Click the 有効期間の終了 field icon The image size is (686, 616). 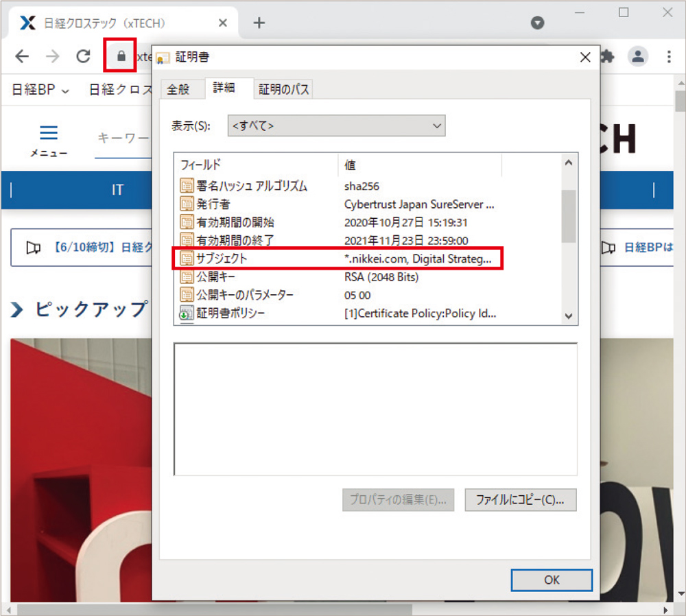pos(187,240)
